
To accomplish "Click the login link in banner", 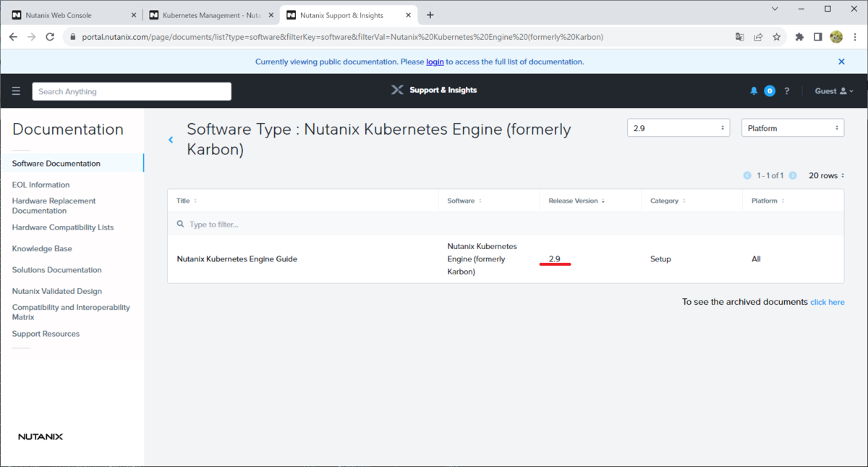I will click(x=435, y=62).
